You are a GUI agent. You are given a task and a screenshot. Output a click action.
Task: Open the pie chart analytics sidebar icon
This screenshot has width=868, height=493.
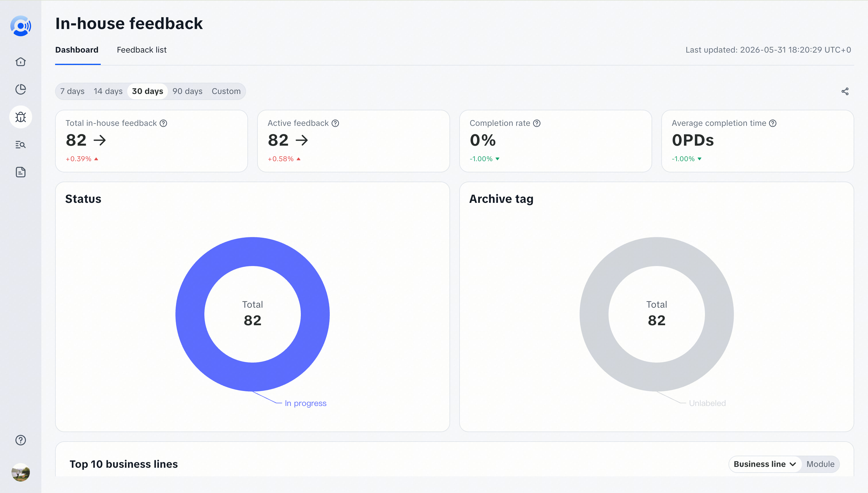click(21, 89)
